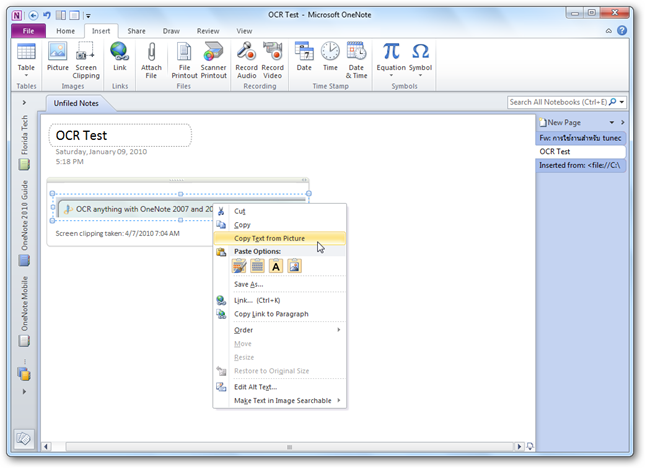Click the Picture insert icon

(58, 57)
